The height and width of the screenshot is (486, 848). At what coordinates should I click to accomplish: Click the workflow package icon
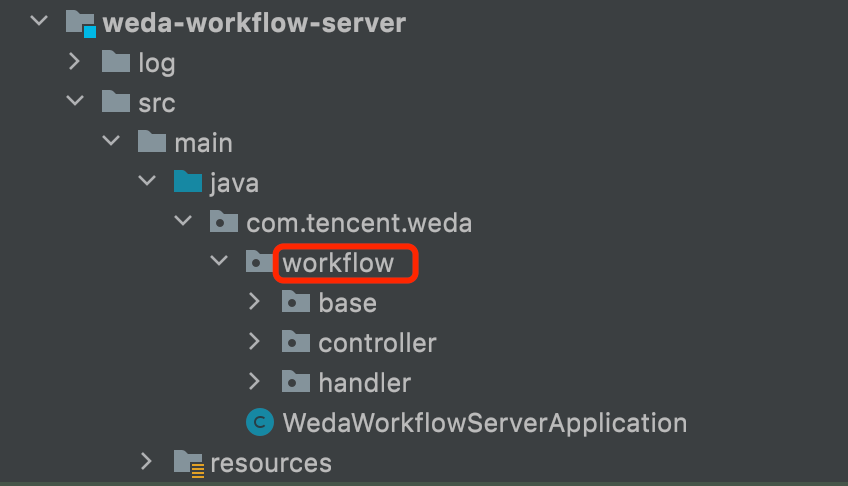point(260,261)
